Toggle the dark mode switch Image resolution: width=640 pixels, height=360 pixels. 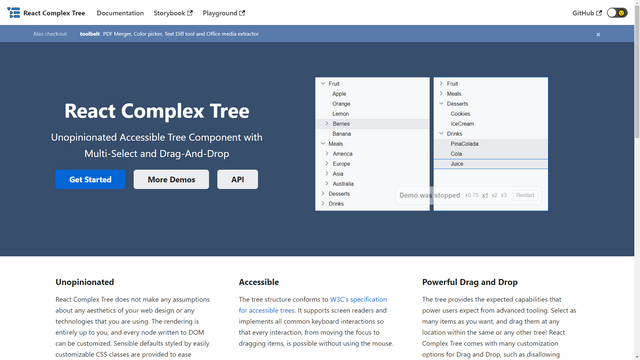pos(617,13)
